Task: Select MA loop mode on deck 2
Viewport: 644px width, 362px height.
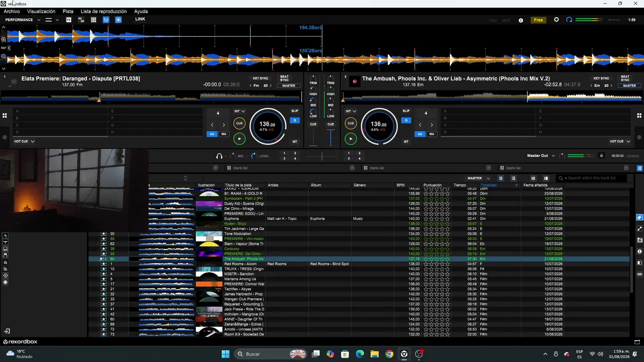Action: [x=432, y=134]
